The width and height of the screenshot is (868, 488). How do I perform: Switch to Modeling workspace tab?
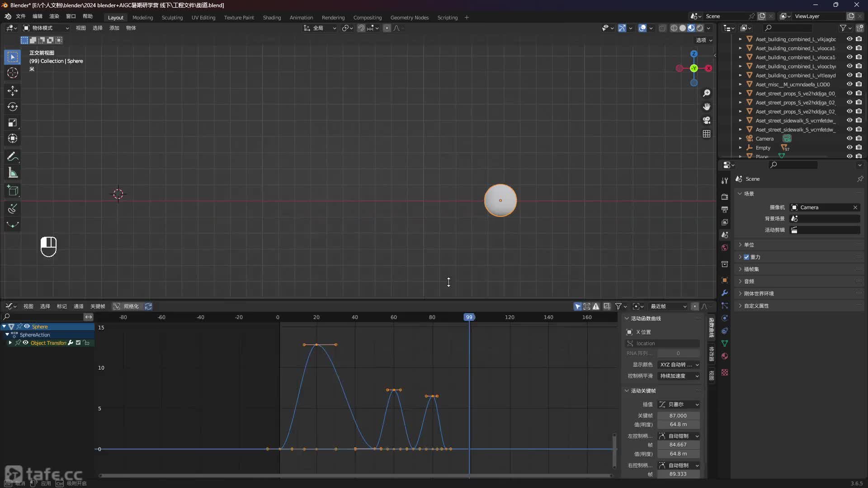click(x=142, y=18)
